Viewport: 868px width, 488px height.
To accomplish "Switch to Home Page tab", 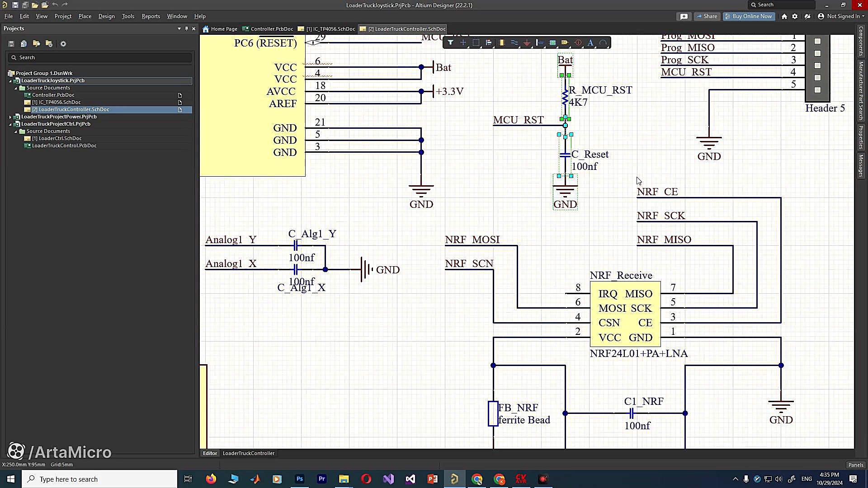I will click(220, 29).
